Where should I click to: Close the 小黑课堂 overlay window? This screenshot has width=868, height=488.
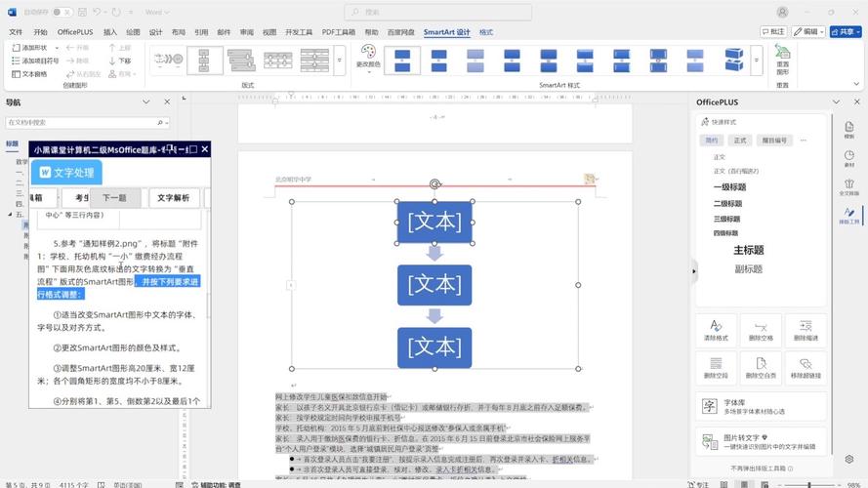[x=204, y=149]
